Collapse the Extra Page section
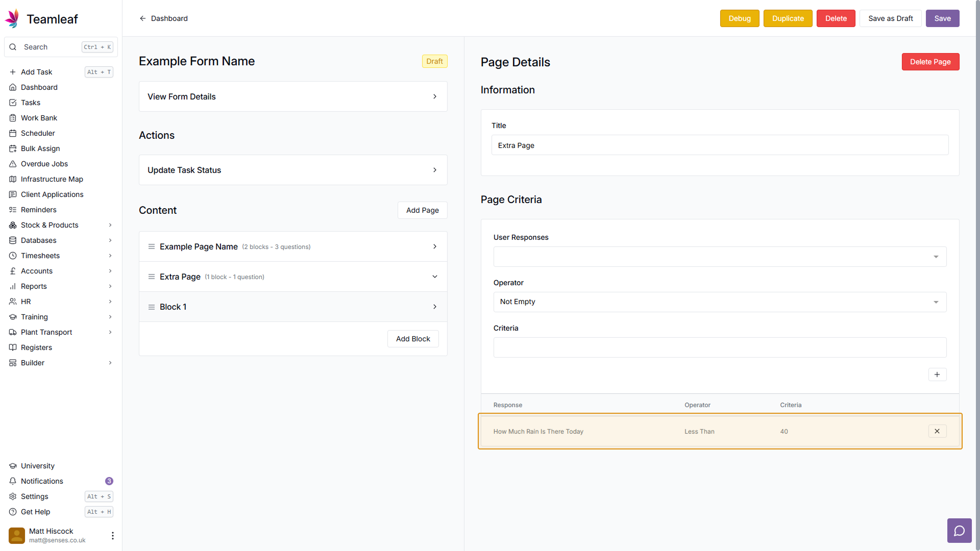The image size is (980, 551). point(435,277)
